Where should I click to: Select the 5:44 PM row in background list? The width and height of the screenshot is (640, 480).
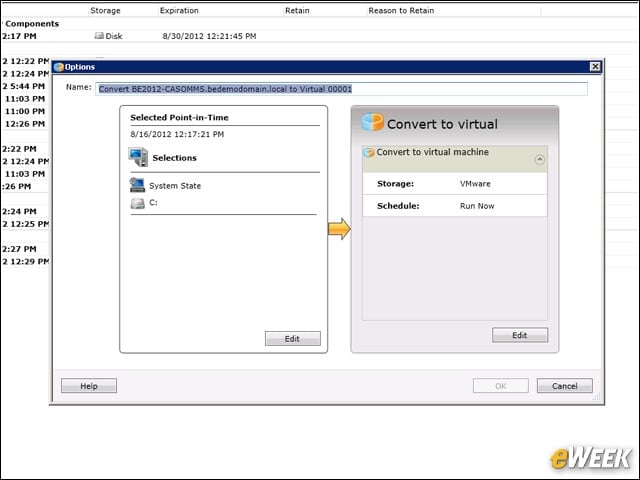click(x=24, y=86)
